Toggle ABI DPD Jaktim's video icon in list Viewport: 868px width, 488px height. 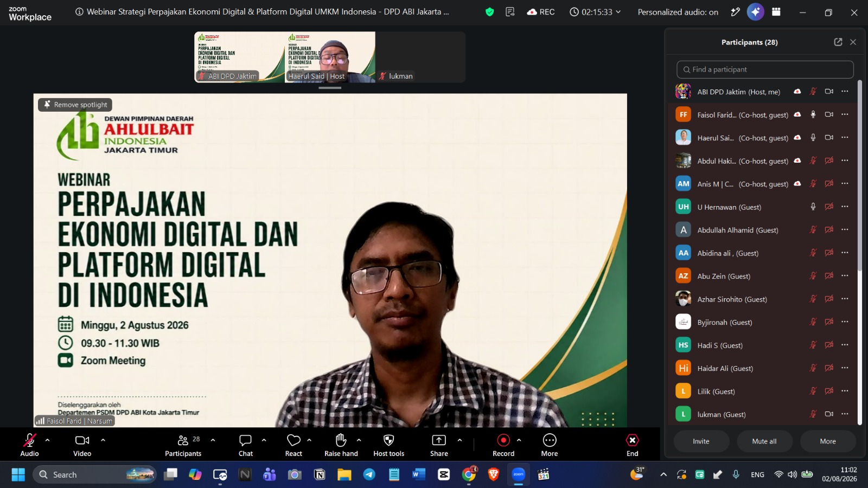pos(829,91)
